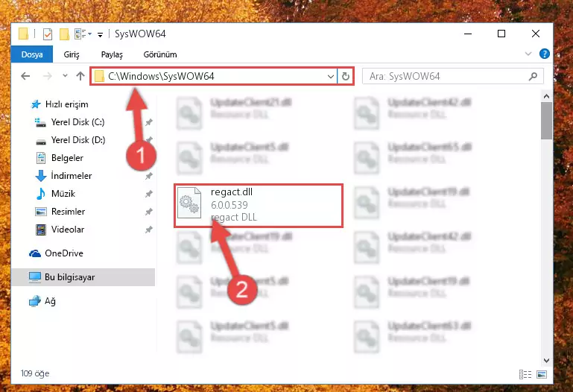Open Belgeler in the sidebar
The height and width of the screenshot is (392, 573).
pyautogui.click(x=67, y=158)
